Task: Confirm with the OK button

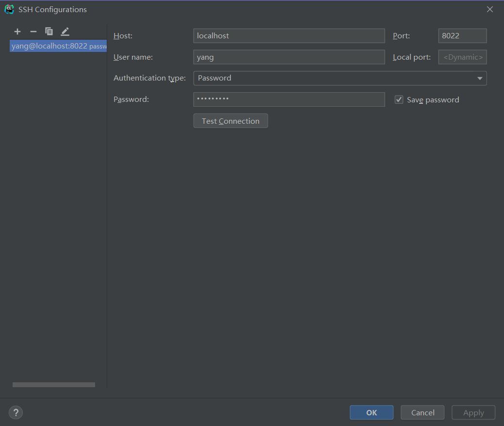Action: tap(372, 412)
